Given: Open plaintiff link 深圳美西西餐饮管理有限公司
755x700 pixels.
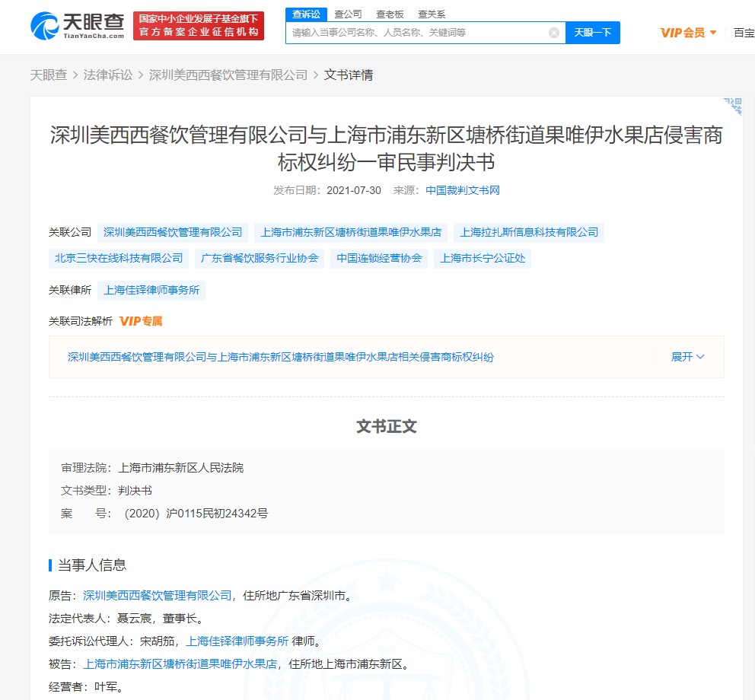Looking at the screenshot, I should [158, 596].
